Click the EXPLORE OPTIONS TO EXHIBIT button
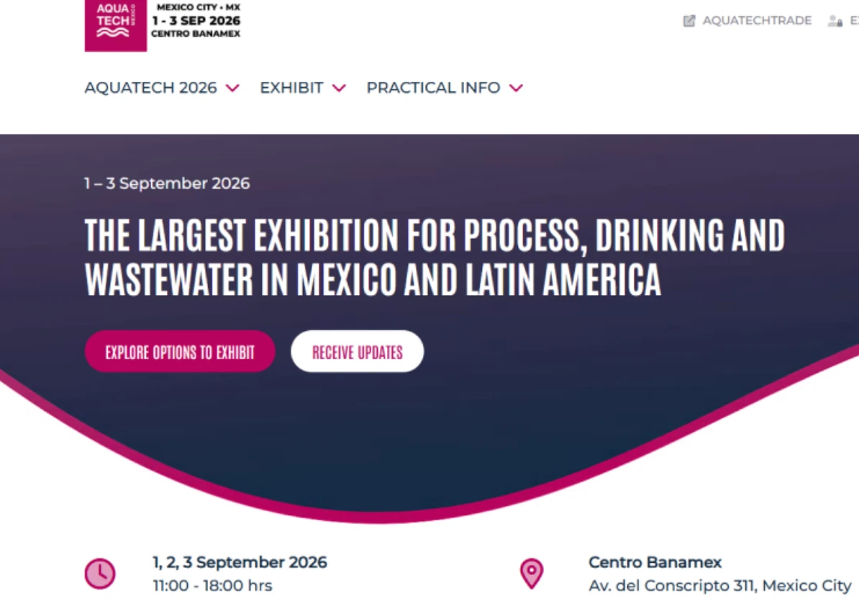The width and height of the screenshot is (859, 616). click(179, 351)
